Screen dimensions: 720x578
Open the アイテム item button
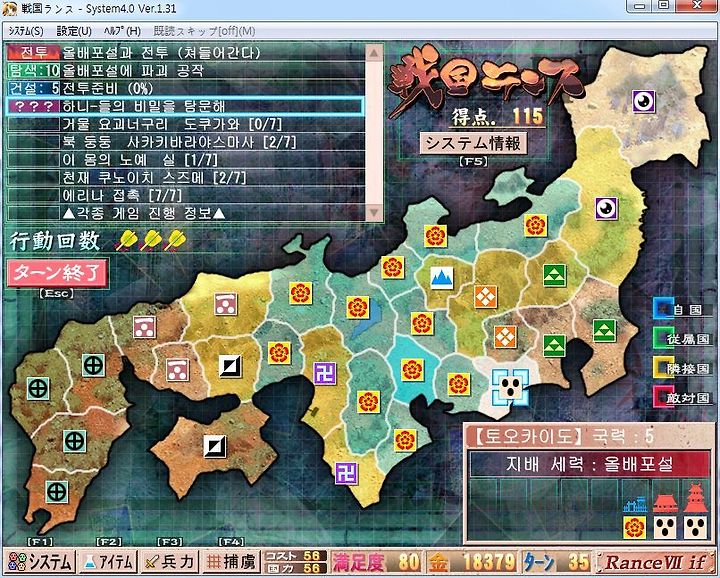click(x=109, y=562)
